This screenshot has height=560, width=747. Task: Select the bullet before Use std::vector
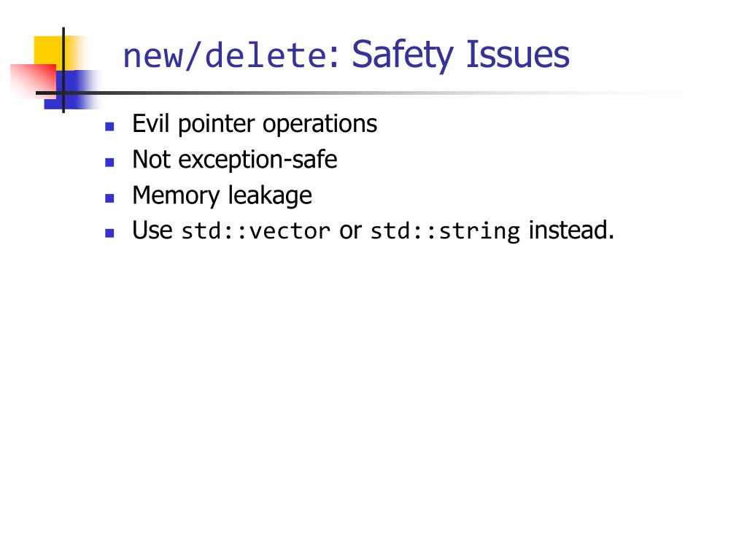tap(109, 233)
